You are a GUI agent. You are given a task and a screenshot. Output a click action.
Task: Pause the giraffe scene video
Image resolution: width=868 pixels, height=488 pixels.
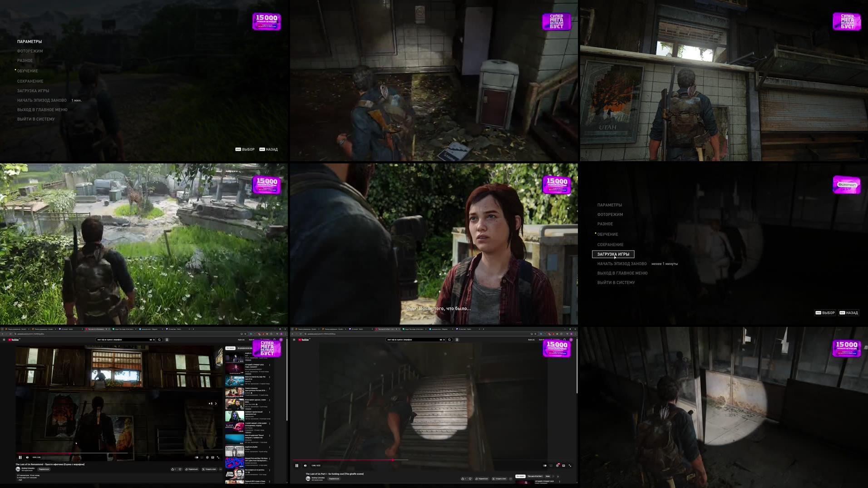coord(296,466)
